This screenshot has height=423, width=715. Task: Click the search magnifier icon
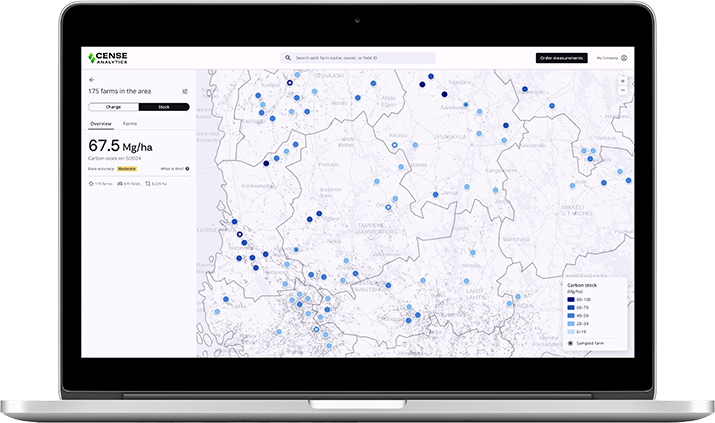click(x=287, y=58)
